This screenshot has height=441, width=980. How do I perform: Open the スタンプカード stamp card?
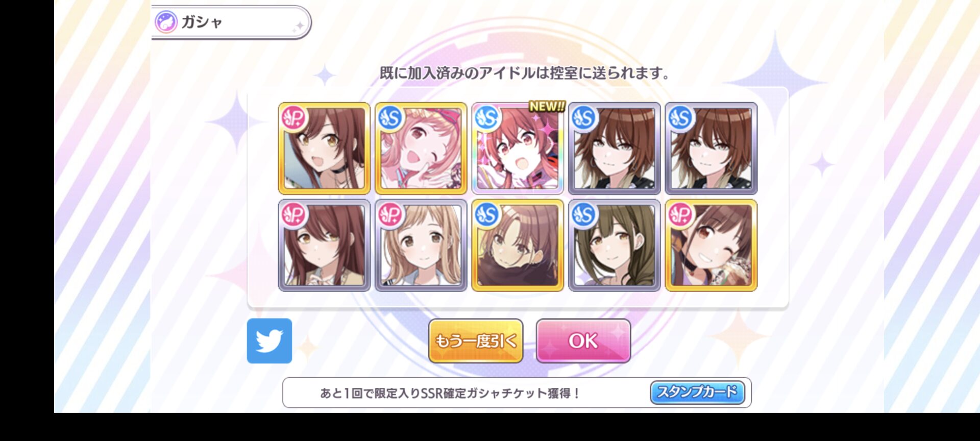pyautogui.click(x=697, y=392)
